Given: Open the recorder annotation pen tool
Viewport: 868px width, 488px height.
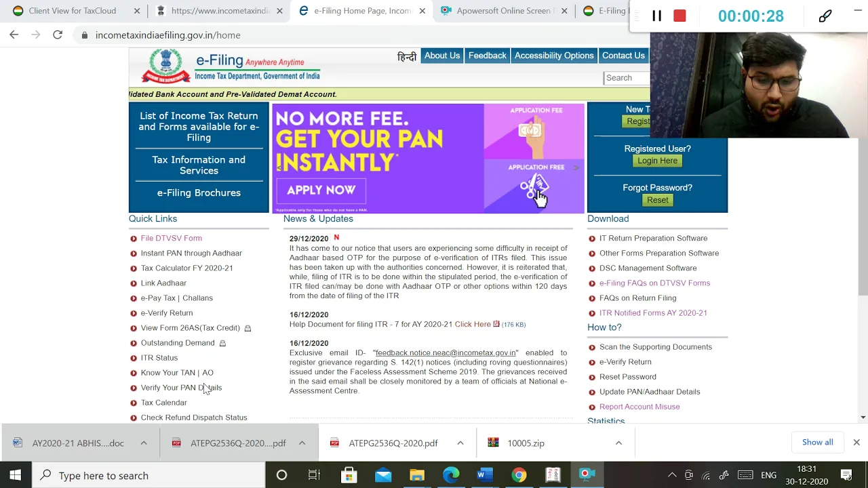Looking at the screenshot, I should (825, 16).
